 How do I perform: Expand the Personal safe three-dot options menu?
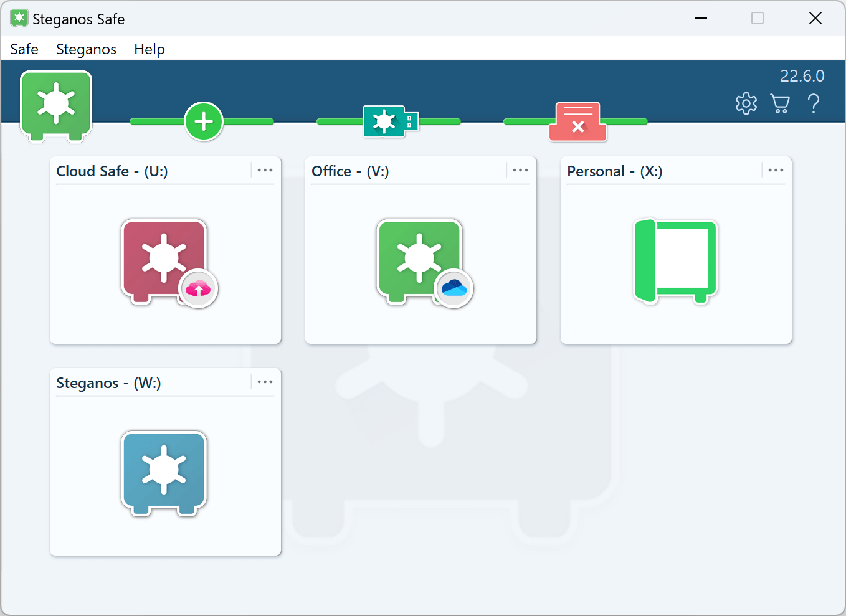click(776, 170)
